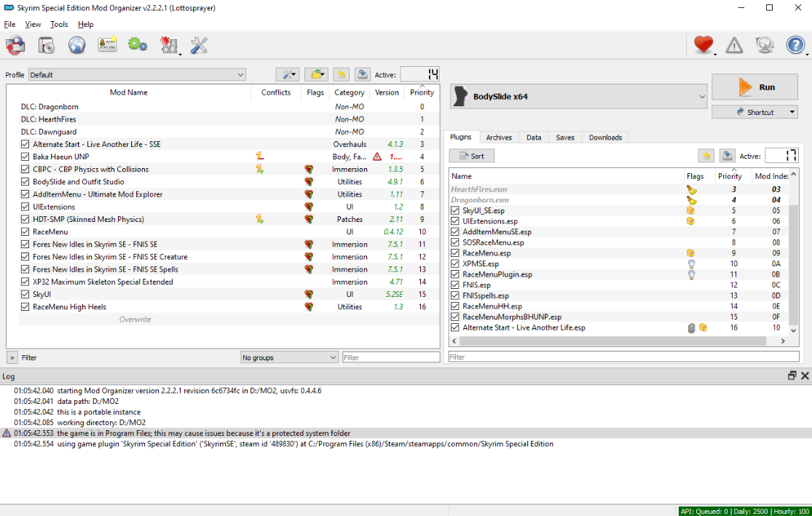Click the instance manager disc icon
Screen dimensions: 812x516
(15, 46)
